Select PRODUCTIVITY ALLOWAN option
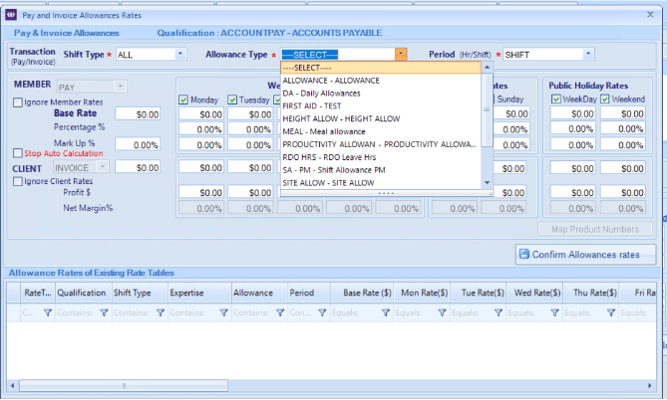The width and height of the screenshot is (667, 400). click(x=381, y=144)
